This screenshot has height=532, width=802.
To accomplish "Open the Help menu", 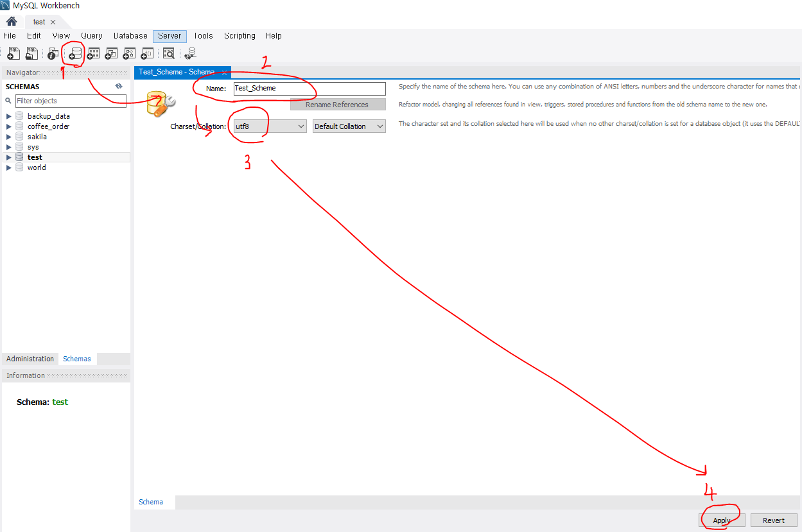I will coord(274,36).
